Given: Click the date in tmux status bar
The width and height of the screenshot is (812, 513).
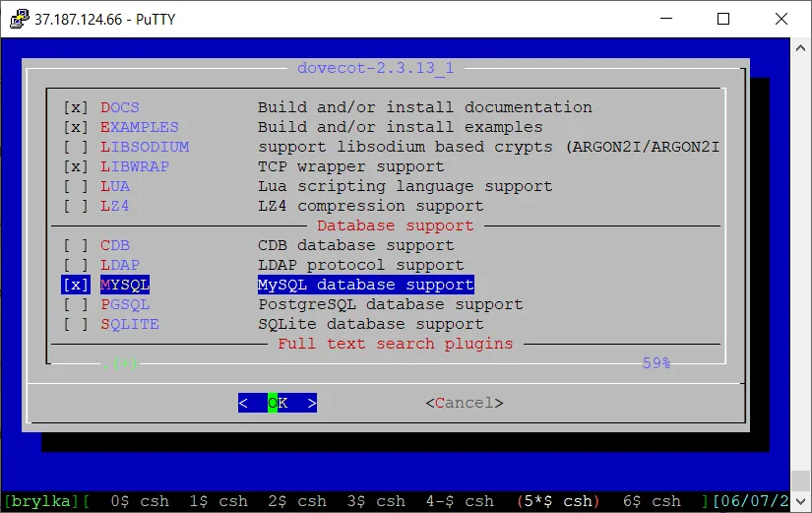Looking at the screenshot, I should tap(751, 501).
